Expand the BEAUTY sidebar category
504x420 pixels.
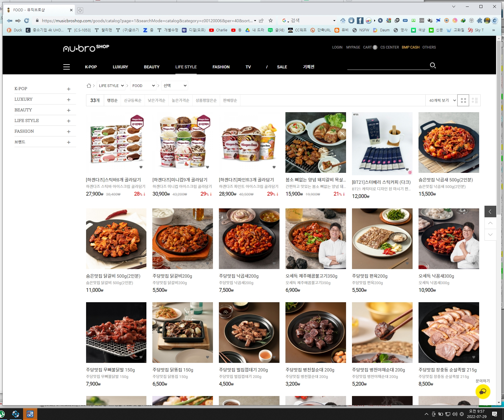coord(69,110)
